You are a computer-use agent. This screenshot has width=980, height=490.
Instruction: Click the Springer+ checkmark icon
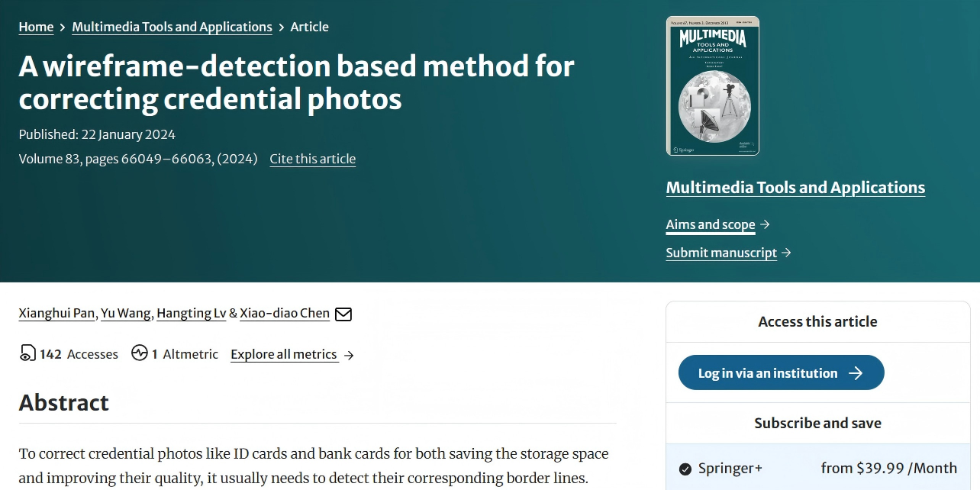(x=685, y=469)
